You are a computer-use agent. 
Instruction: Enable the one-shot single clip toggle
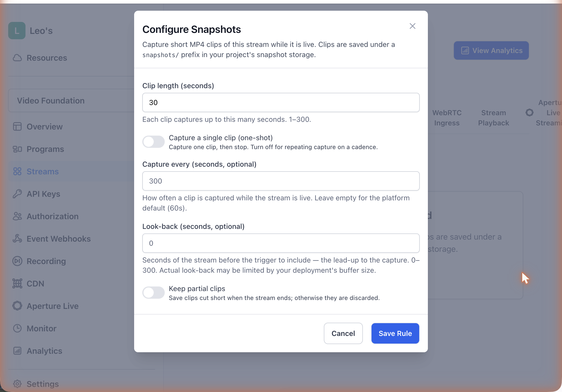tap(154, 142)
